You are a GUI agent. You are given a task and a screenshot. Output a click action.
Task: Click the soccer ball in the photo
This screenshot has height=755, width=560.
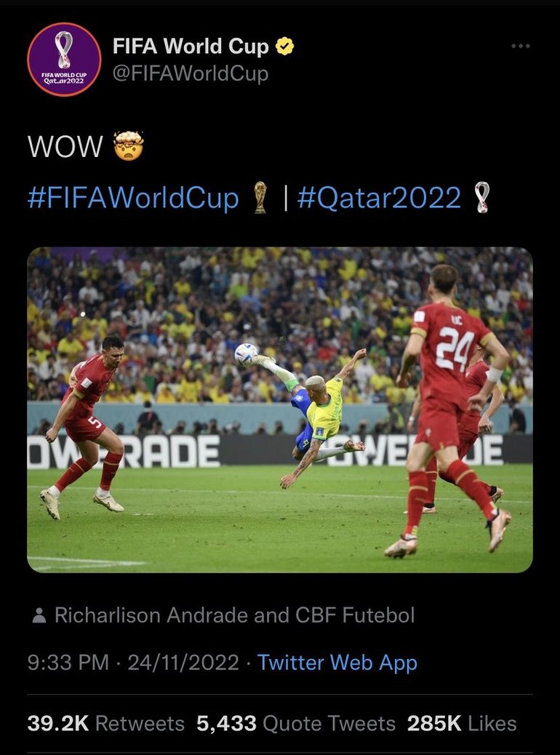246,354
